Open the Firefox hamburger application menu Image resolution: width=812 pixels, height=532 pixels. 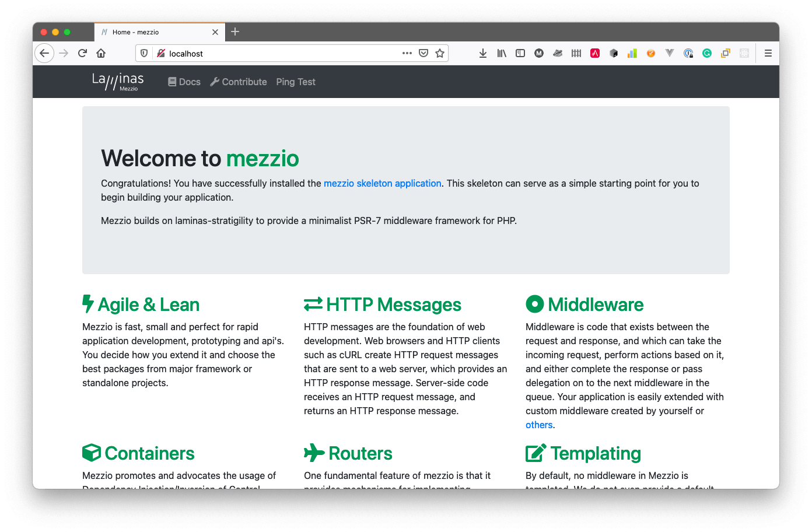tap(768, 53)
